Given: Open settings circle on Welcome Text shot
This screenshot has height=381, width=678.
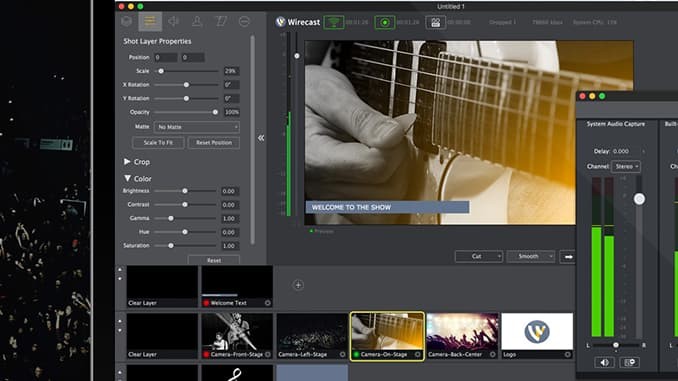Looking at the screenshot, I should pos(268,303).
